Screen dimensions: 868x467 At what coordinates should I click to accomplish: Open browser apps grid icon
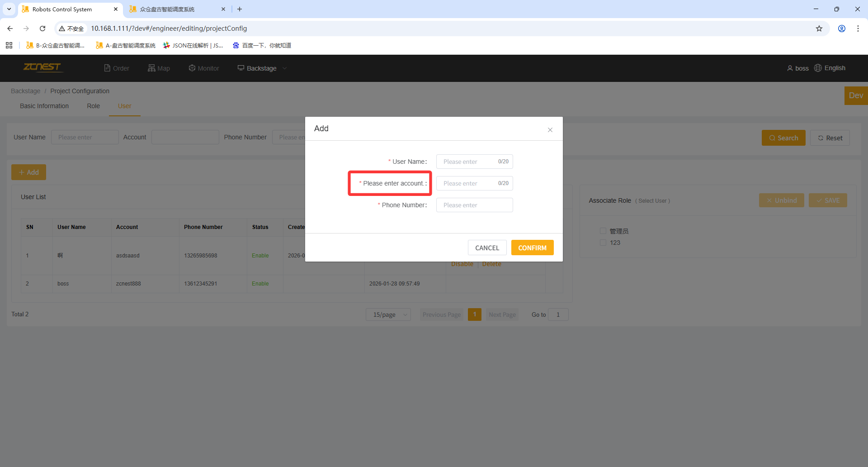coord(9,45)
